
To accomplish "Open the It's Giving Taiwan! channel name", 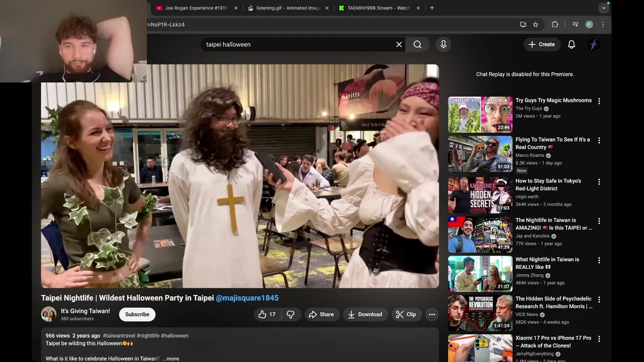I will 85,311.
